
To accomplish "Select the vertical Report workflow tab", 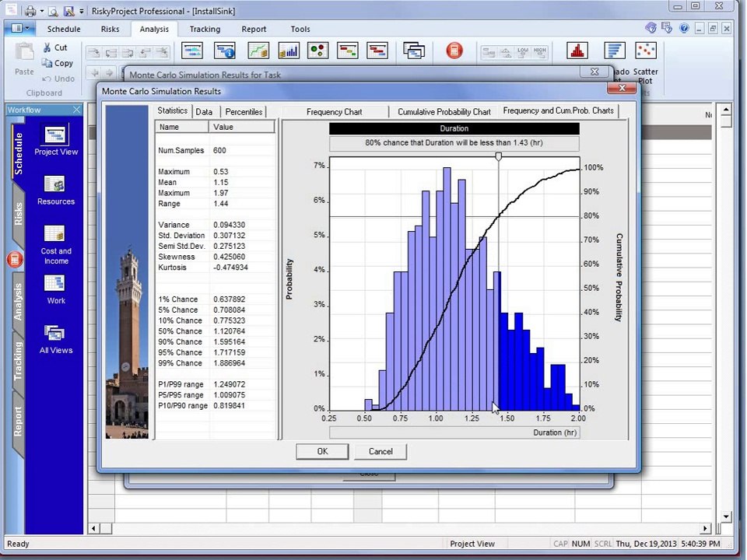I will (18, 421).
